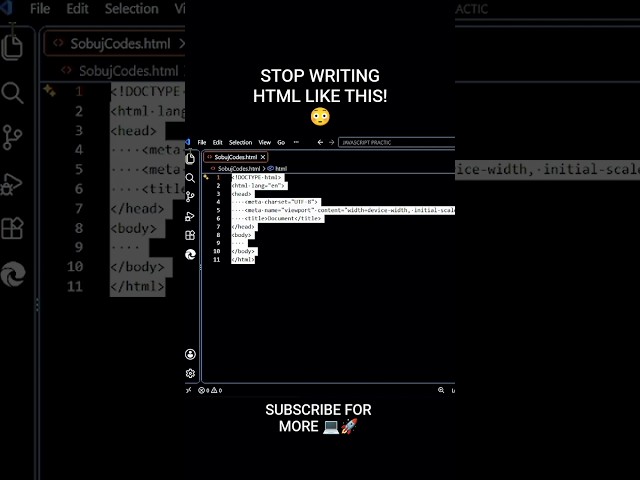This screenshot has width=640, height=480.
Task: Open Run and Debug in center VS Code
Action: pos(190,216)
